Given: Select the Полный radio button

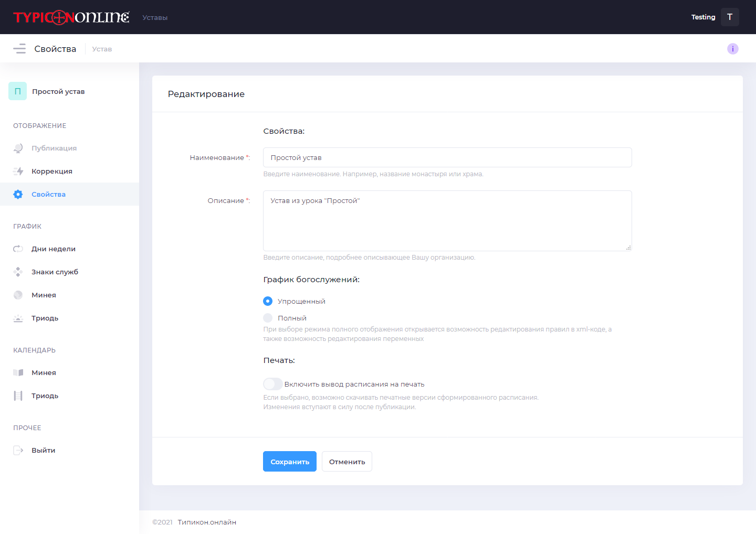Looking at the screenshot, I should (x=268, y=318).
